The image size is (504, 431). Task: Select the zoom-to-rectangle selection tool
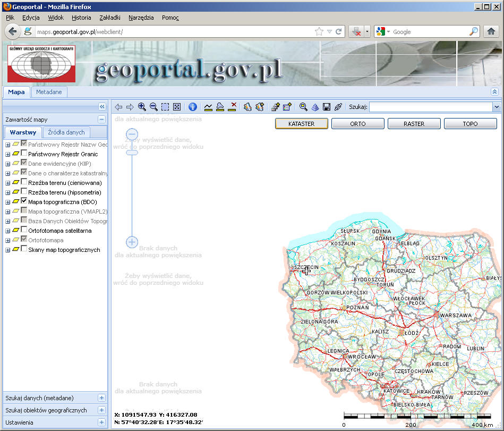pos(165,107)
